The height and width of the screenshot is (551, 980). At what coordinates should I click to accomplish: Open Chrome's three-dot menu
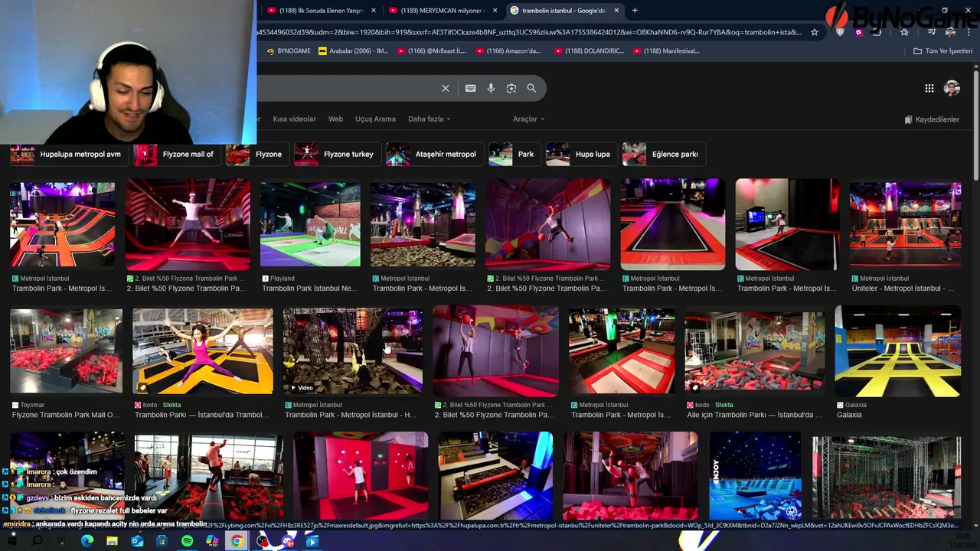[x=969, y=32]
